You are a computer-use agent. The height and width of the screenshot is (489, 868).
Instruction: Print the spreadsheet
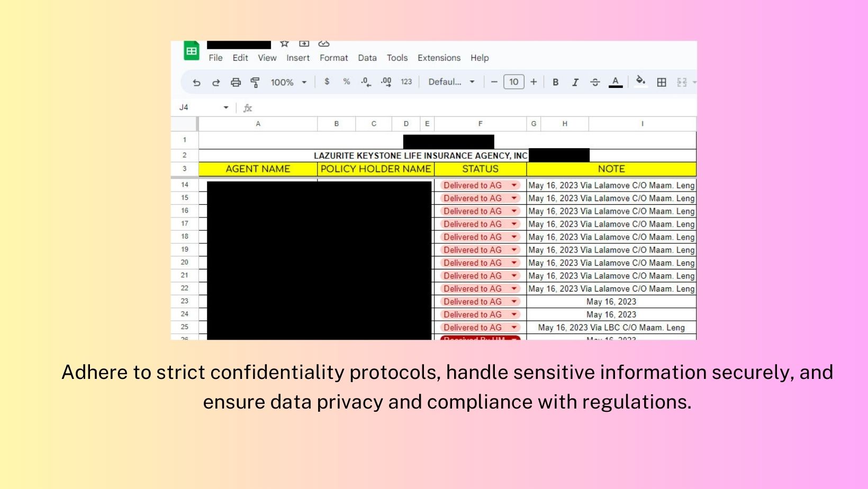pos(236,83)
